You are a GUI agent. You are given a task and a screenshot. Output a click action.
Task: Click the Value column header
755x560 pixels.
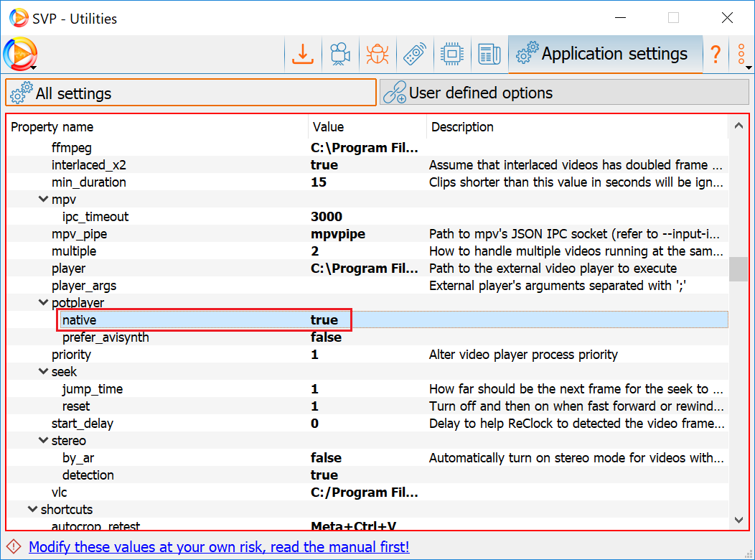click(367, 127)
